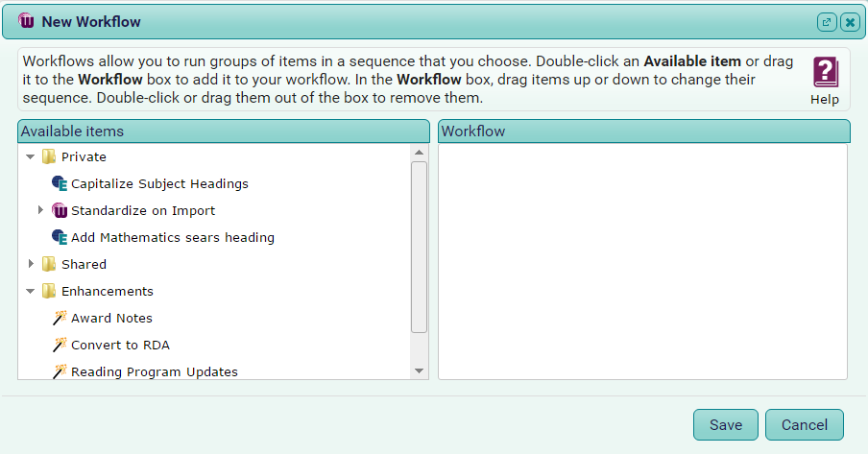Select the Private tree row label

pyautogui.click(x=84, y=156)
